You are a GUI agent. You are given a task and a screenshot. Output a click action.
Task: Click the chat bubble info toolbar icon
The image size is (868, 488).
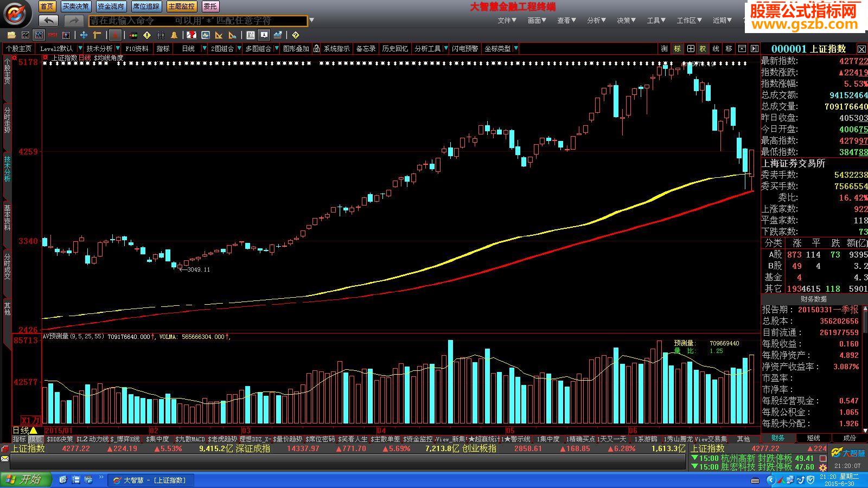264,35
